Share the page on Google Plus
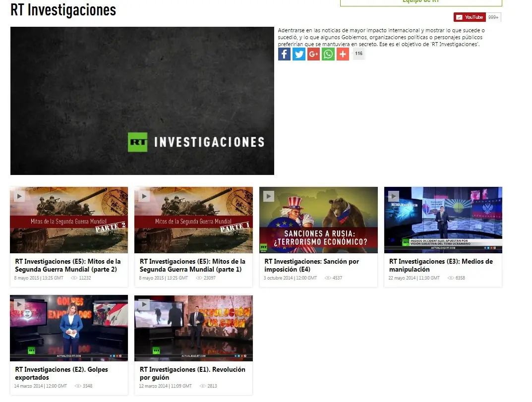The width and height of the screenshot is (532, 402). tap(313, 54)
